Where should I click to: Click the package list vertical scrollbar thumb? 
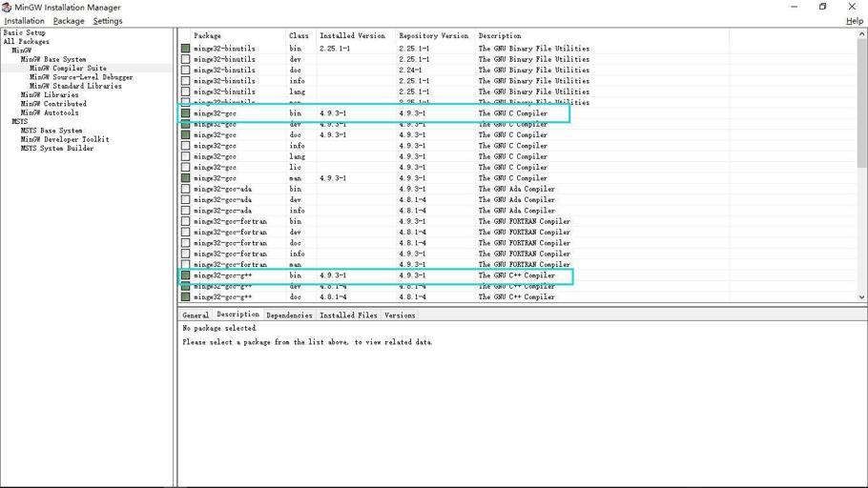[x=862, y=103]
